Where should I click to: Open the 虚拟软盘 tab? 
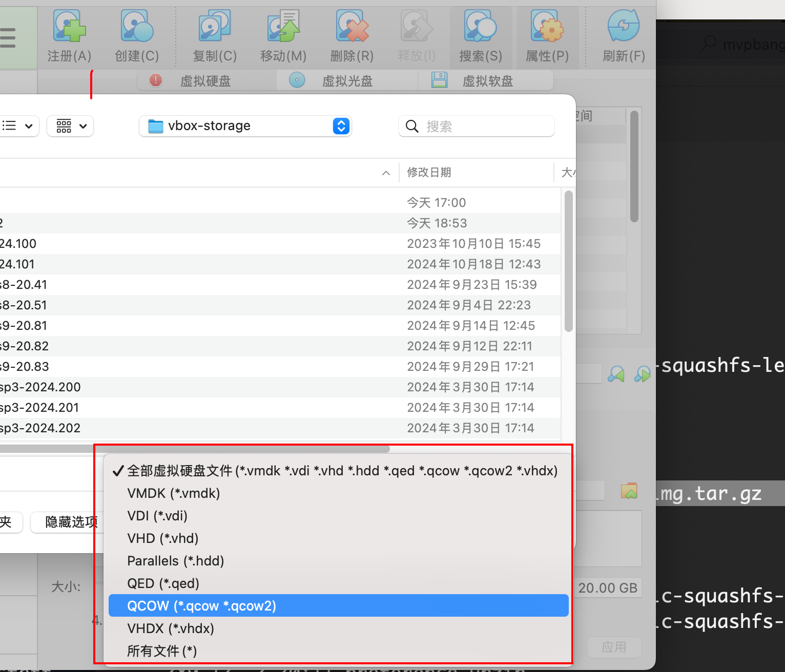coord(487,81)
